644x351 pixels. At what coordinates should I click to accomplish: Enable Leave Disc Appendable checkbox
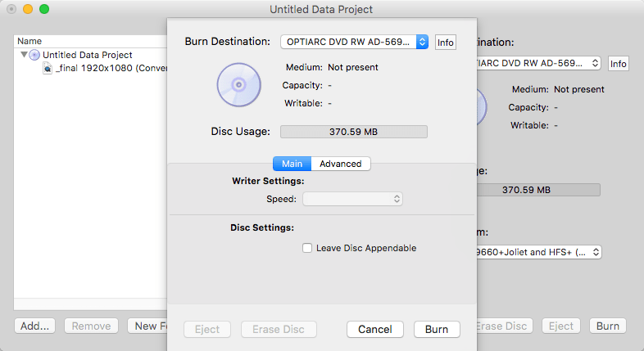point(307,248)
